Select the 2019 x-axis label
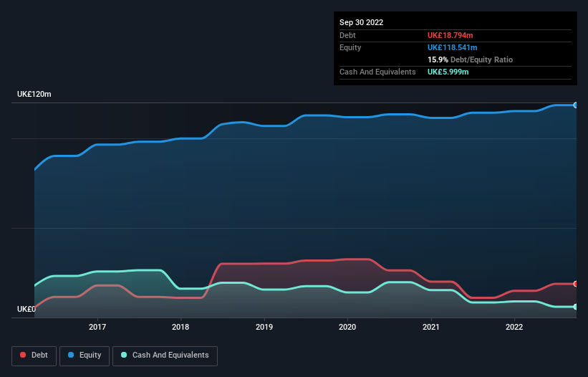The image size is (588, 377). coord(264,327)
